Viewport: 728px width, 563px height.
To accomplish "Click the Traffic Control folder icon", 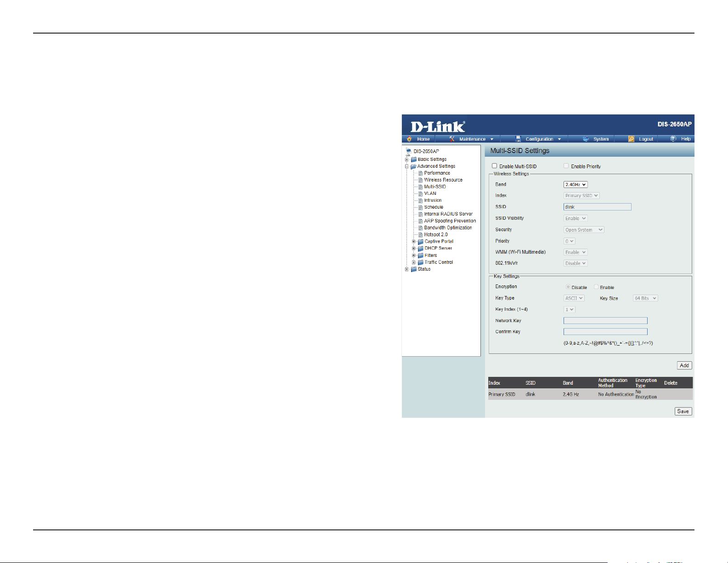I will coord(421,262).
